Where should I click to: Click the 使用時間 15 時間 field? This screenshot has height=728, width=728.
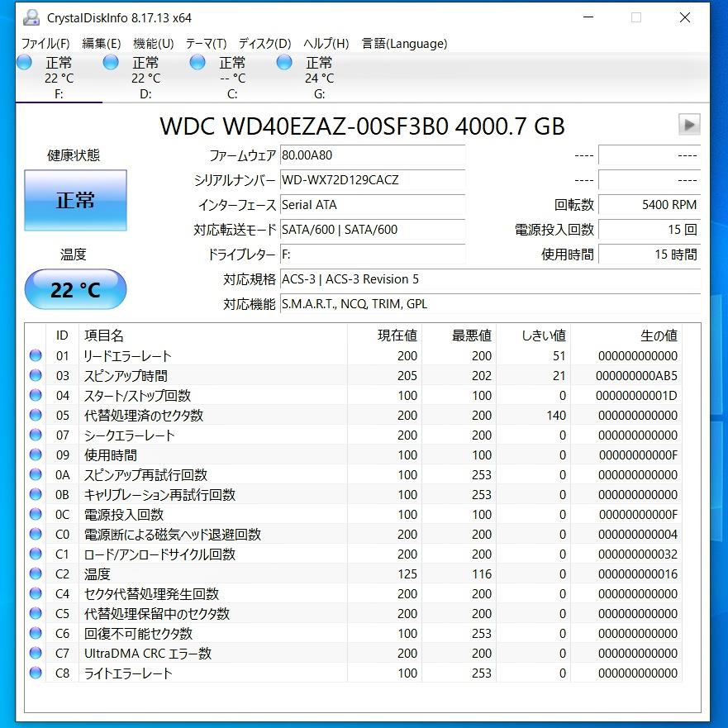649,255
